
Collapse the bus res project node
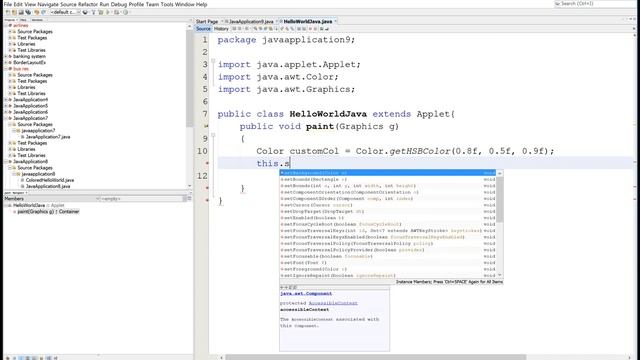(6, 69)
